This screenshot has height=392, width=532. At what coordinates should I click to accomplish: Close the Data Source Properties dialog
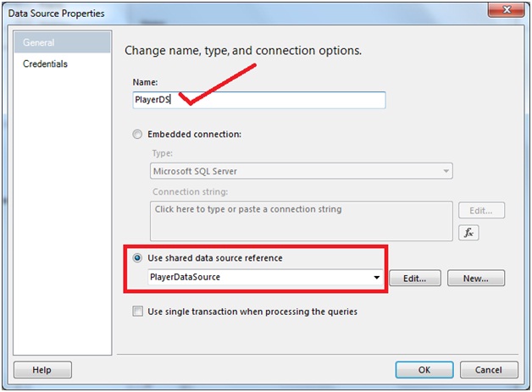pyautogui.click(x=507, y=10)
